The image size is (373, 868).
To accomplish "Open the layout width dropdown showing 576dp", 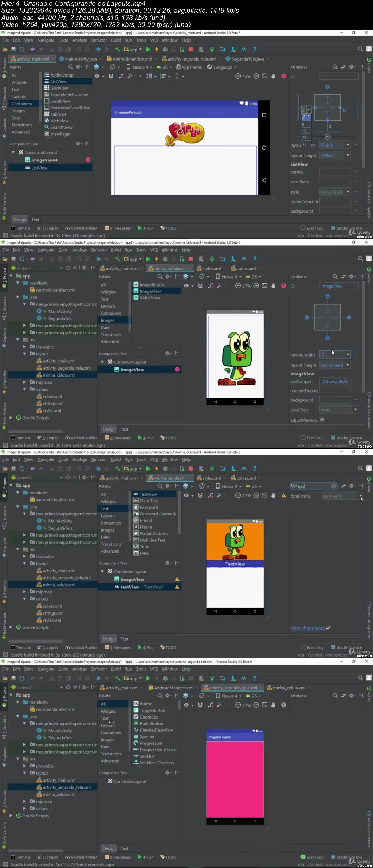I will [348, 145].
